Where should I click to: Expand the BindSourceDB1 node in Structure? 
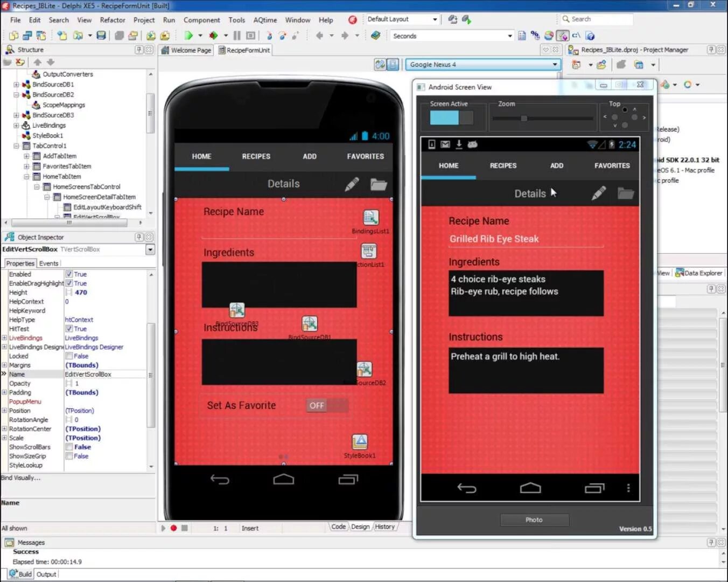16,85
